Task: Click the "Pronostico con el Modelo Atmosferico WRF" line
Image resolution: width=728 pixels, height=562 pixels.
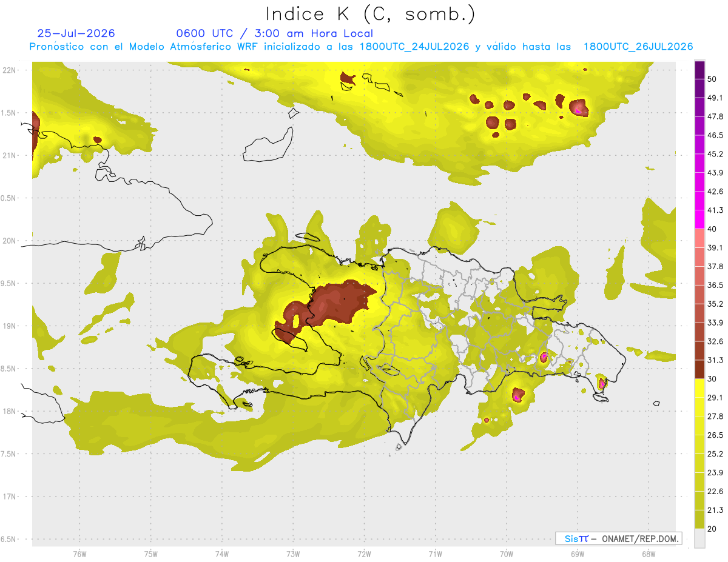Action: coord(361,47)
